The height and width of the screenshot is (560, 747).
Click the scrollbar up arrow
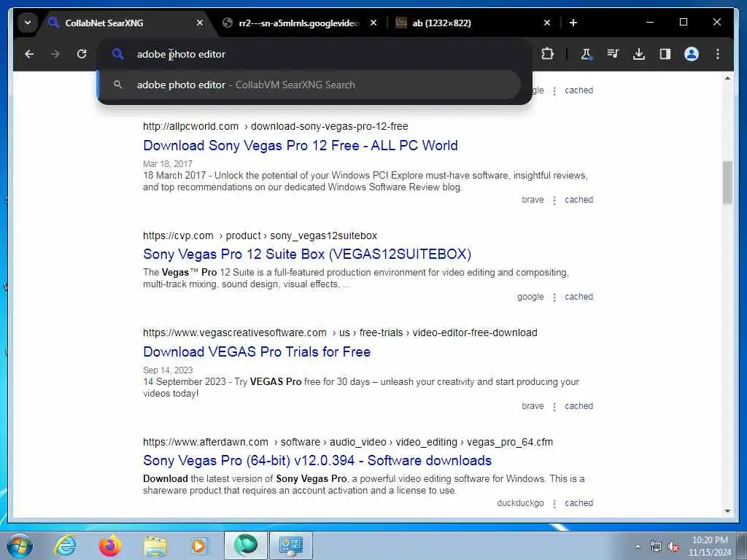point(727,78)
